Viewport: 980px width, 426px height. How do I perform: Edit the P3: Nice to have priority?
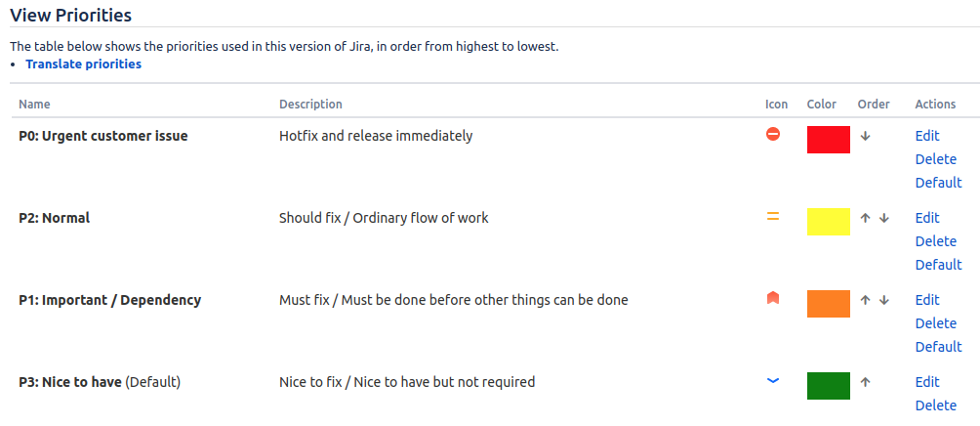click(x=927, y=382)
